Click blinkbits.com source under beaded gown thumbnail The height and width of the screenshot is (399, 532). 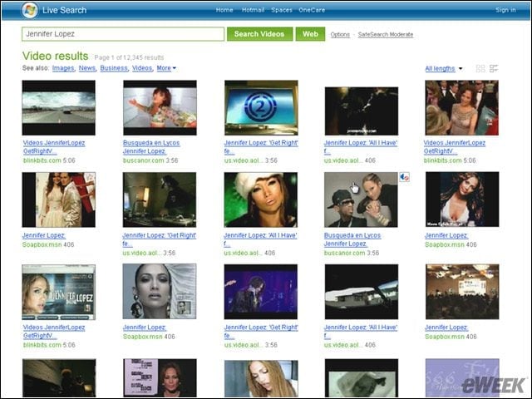click(444, 160)
